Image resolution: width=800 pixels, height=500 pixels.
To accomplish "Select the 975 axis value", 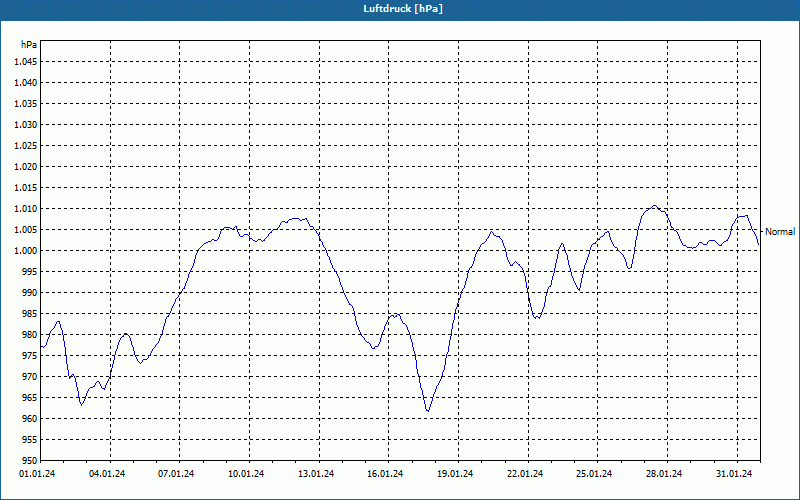I will click(x=30, y=356).
